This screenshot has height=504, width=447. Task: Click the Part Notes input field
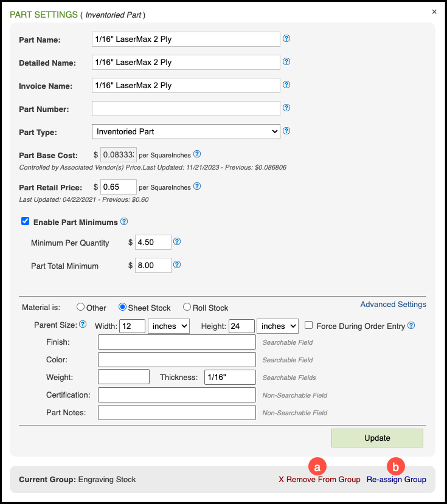[x=177, y=413]
